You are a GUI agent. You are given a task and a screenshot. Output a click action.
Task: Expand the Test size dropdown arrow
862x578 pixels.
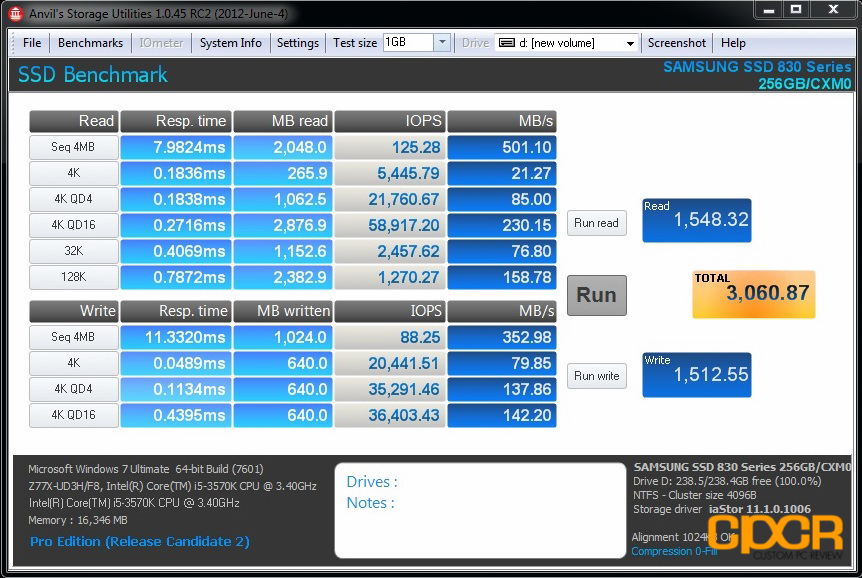[x=442, y=42]
